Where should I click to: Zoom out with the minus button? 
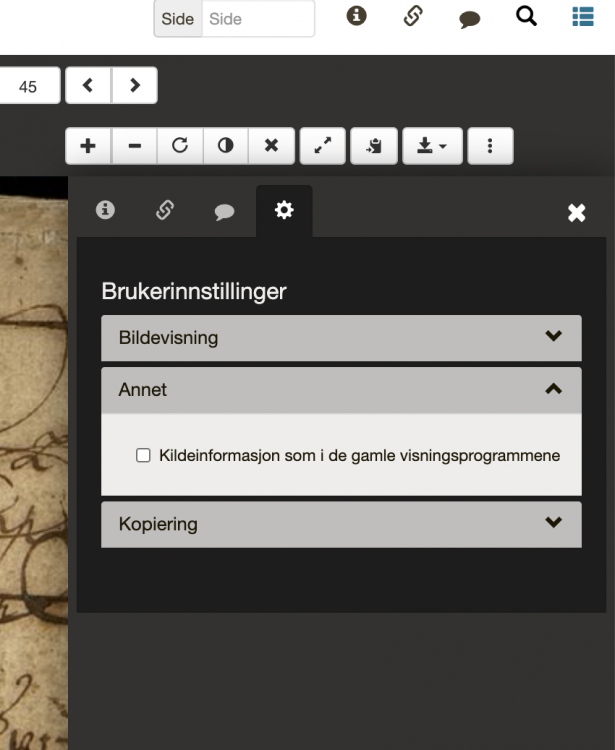click(134, 146)
